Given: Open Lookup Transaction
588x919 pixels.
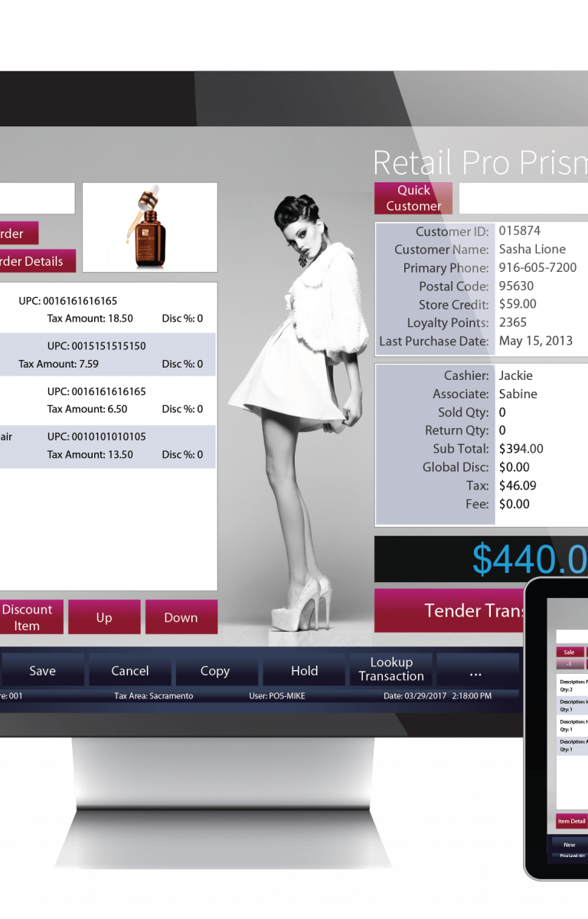Looking at the screenshot, I should point(391,669).
